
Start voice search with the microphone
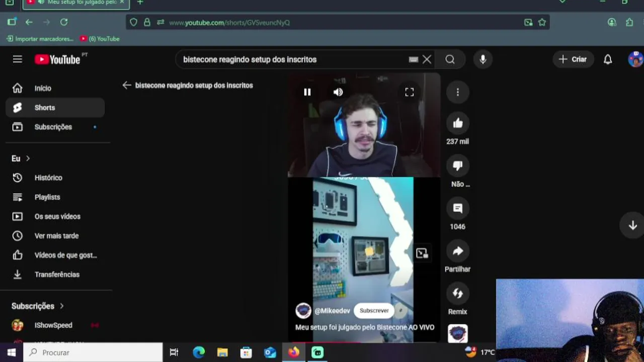pos(482,59)
